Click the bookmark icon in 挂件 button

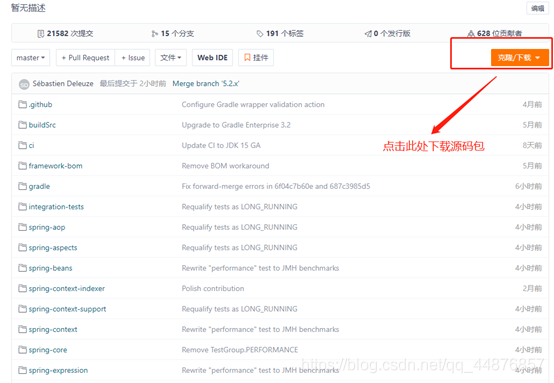click(x=247, y=58)
